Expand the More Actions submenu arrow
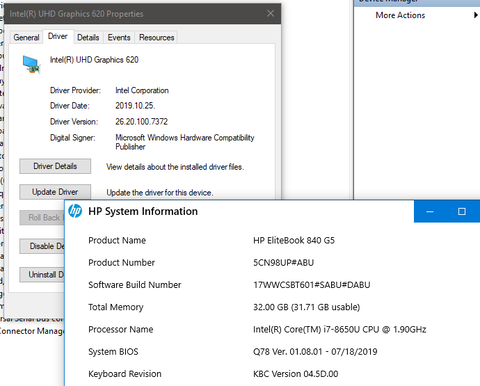480x386 pixels. 476,15
